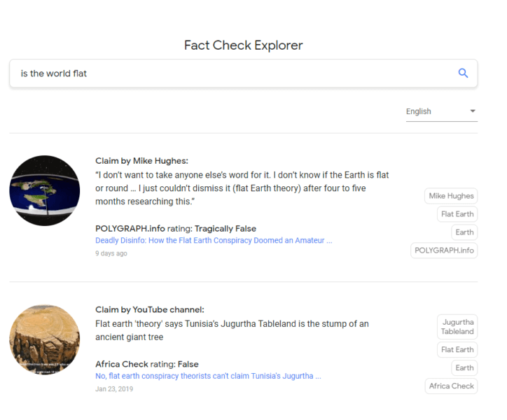Screen dimensions: 507x420
Task: Filter by the Africa Check tag
Action: coord(451,386)
